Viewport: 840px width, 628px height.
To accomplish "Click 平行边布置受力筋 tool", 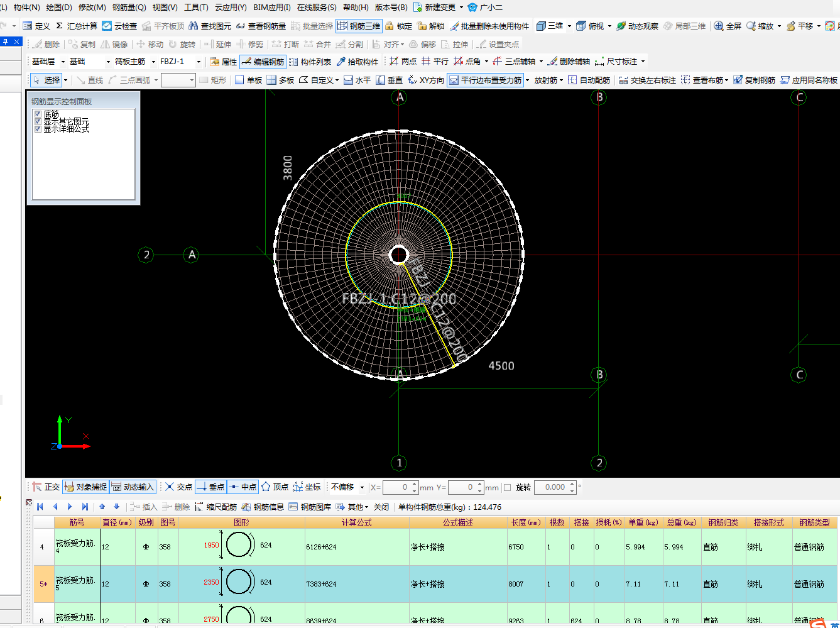I will pos(485,80).
